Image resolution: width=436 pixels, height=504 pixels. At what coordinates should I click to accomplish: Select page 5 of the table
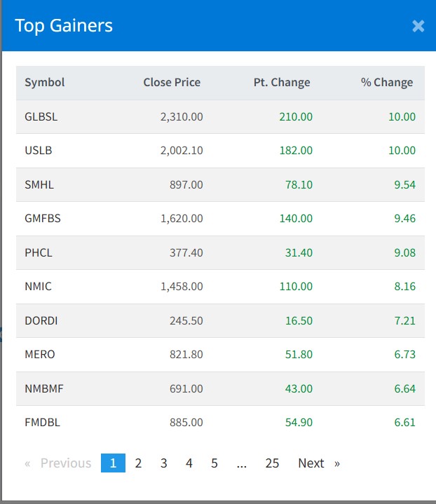[x=214, y=463]
